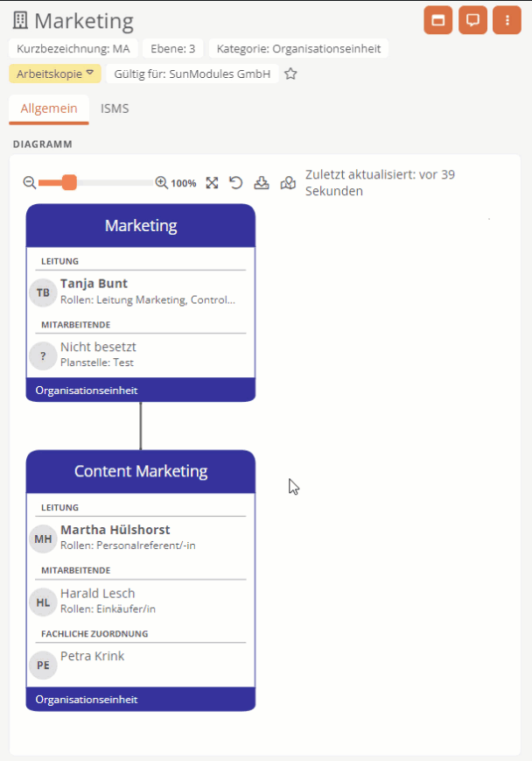
Task: Click the Petra Krink avatar circle
Action: 43,665
